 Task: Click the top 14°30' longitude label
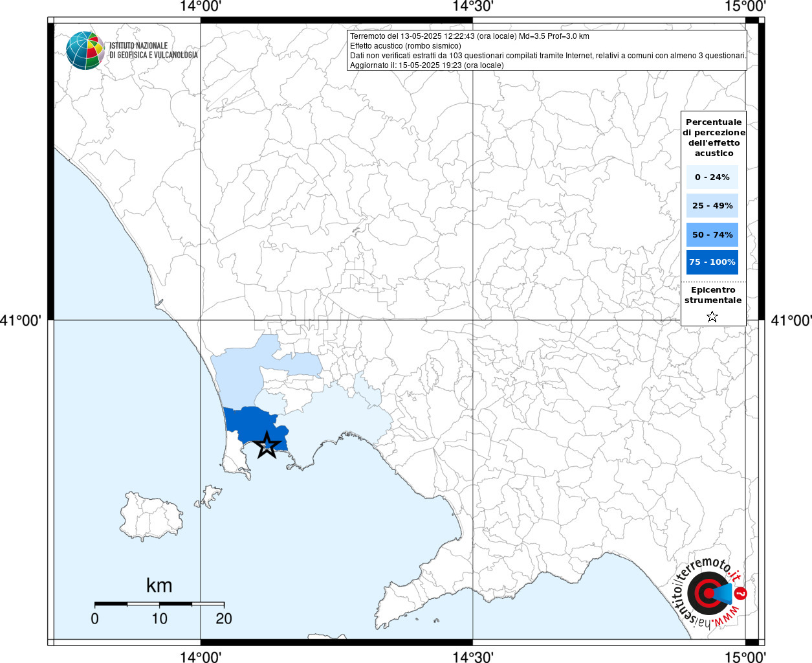473,6
